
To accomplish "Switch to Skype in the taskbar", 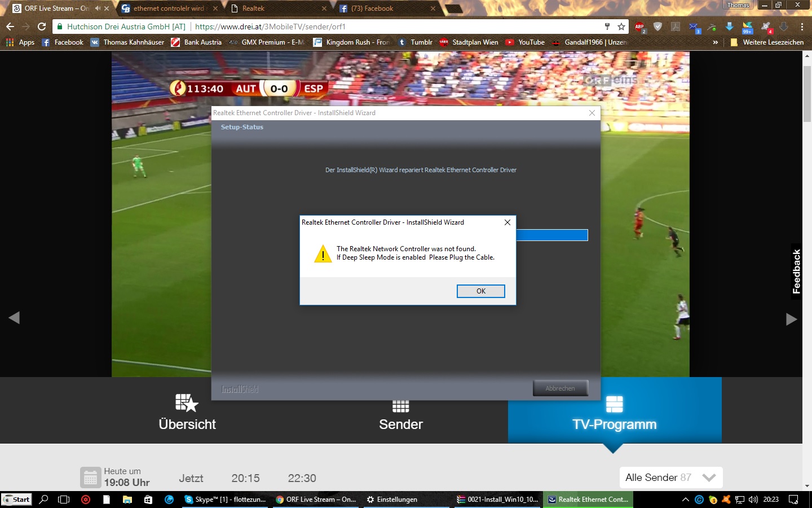I will [x=226, y=500].
